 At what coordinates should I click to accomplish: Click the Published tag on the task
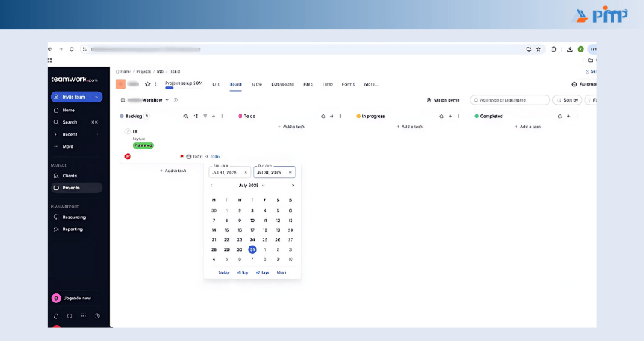click(x=143, y=145)
